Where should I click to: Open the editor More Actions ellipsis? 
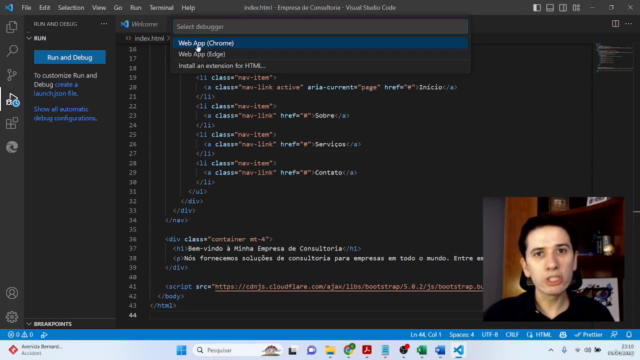point(629,24)
